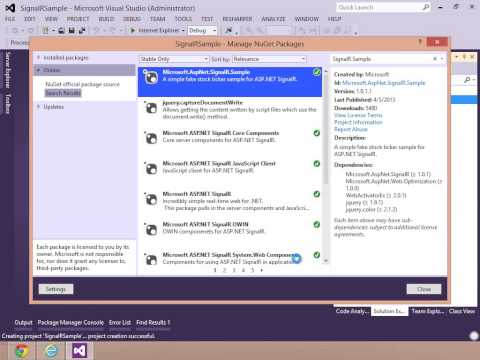Open the RESHARPER menu
This screenshot has height=360, width=480.
pos(237,19)
